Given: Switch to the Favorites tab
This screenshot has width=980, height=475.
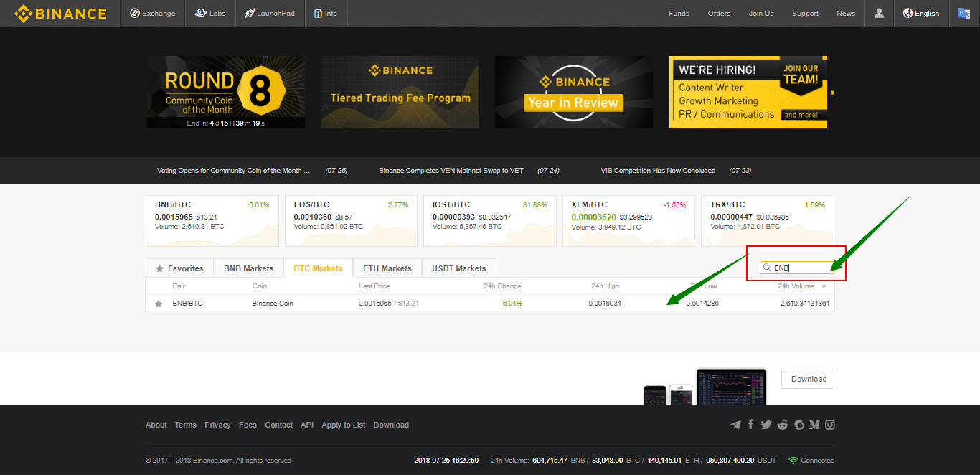Looking at the screenshot, I should point(179,268).
